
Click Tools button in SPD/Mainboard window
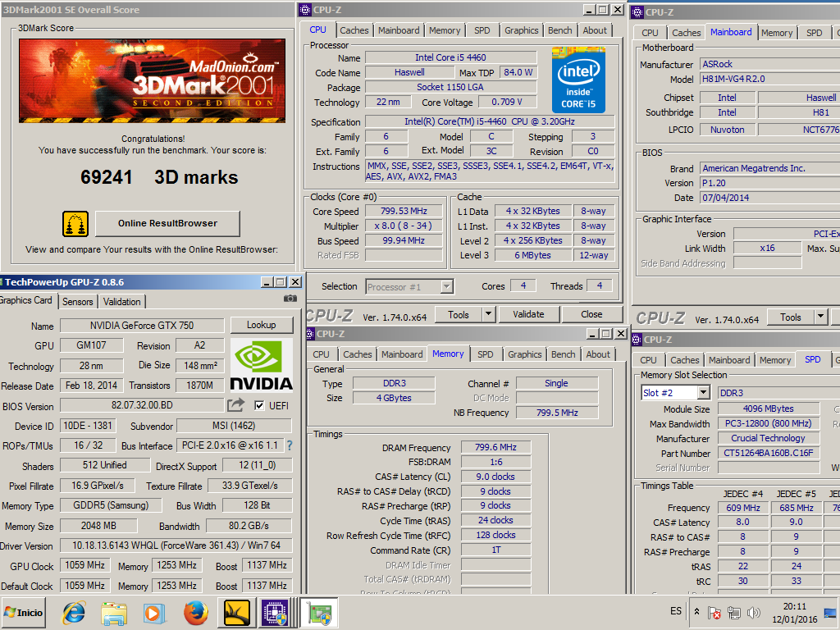(791, 317)
